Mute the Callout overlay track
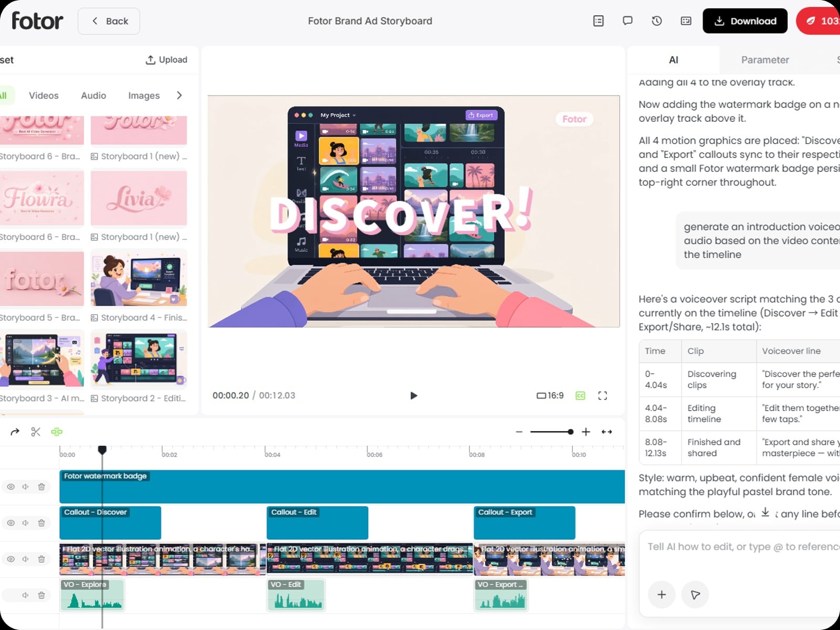Screen dimensions: 840x630 (25, 523)
